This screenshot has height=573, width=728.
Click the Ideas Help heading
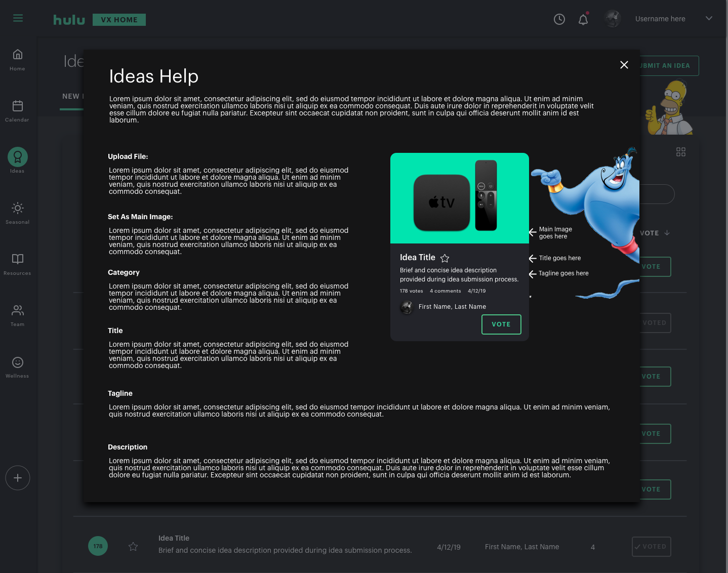click(x=154, y=76)
